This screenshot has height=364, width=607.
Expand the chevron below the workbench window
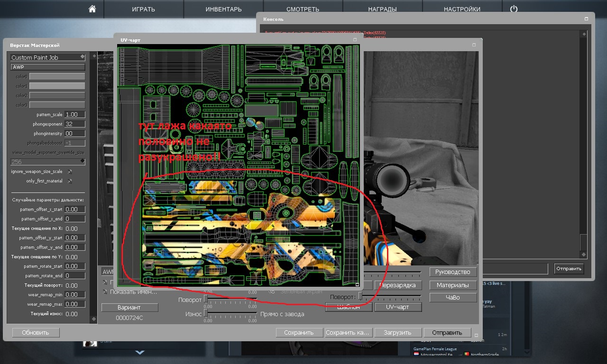click(x=140, y=353)
